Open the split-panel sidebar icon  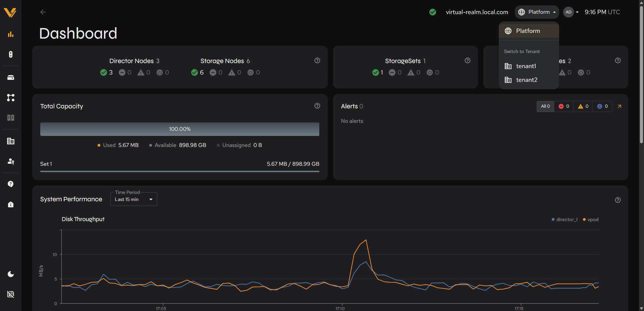pyautogui.click(x=11, y=118)
